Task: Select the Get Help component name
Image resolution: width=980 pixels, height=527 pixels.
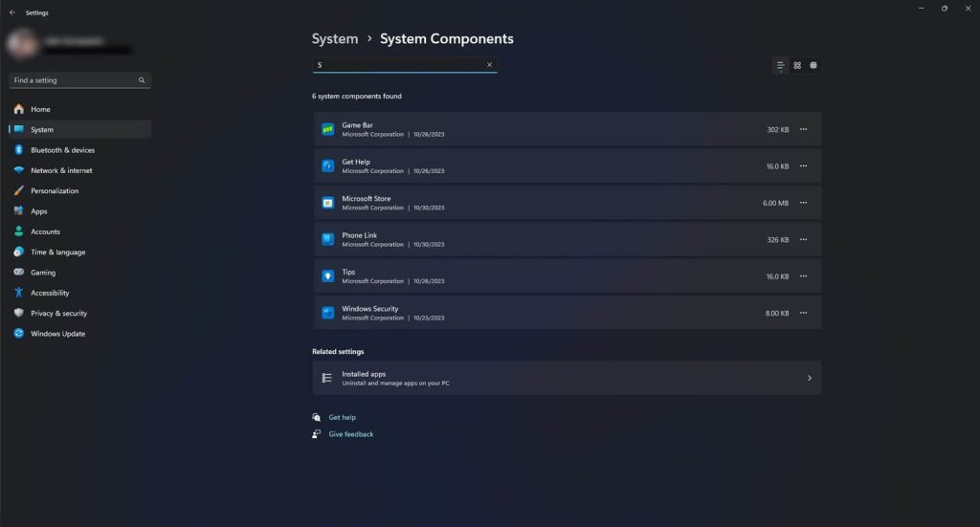Action: point(356,162)
